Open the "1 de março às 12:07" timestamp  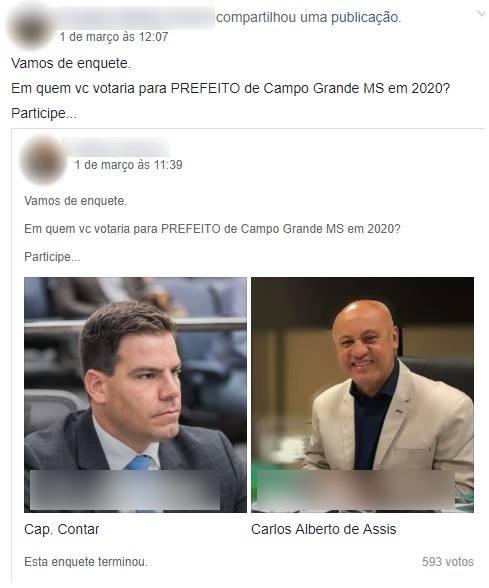[114, 37]
